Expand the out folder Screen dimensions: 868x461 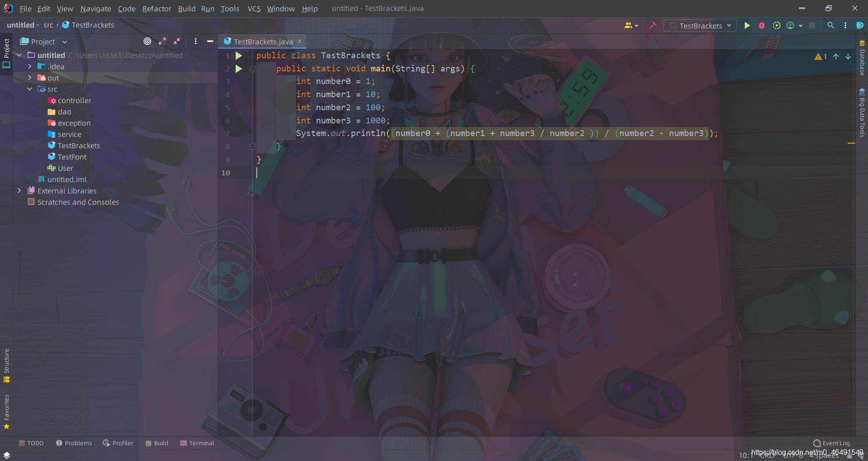click(x=30, y=78)
